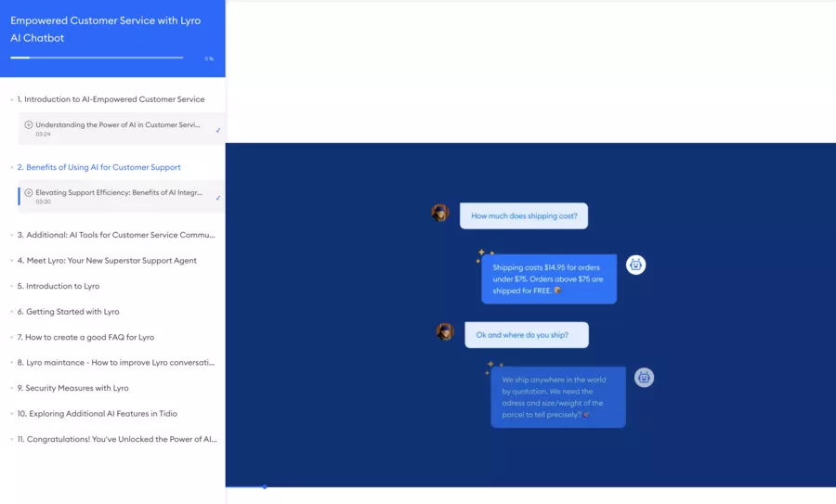Image resolution: width=836 pixels, height=504 pixels.
Task: Expand section 6 Getting Started with Lyro arrow
Action: [12, 312]
